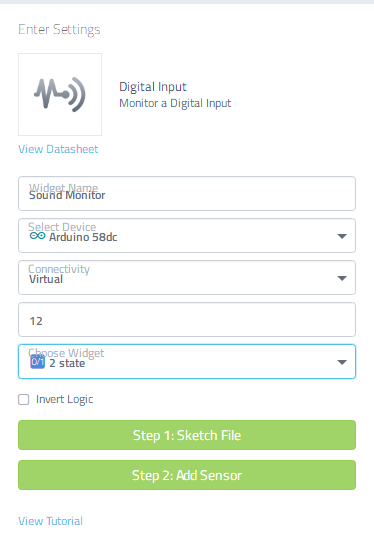Expand the Select Device dropdown arrow
This screenshot has height=558, width=374.
pos(342,236)
